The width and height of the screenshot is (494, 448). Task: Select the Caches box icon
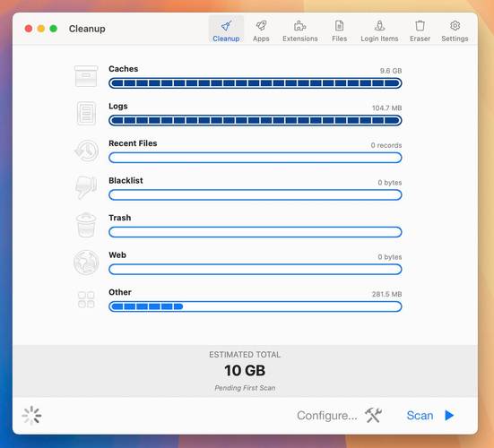tap(86, 76)
